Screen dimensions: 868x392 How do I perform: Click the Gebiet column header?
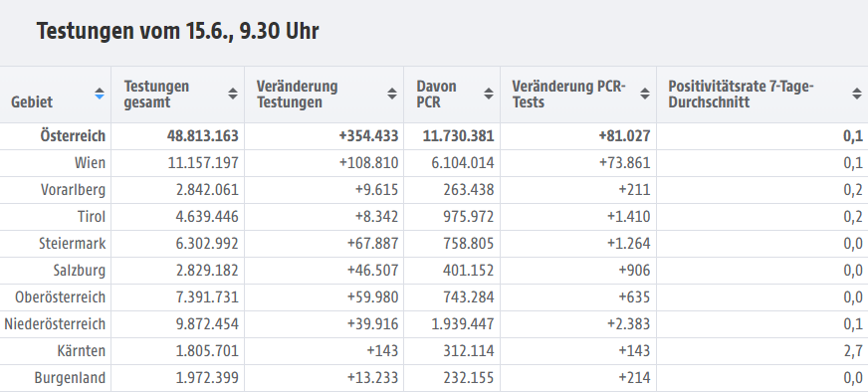[32, 101]
